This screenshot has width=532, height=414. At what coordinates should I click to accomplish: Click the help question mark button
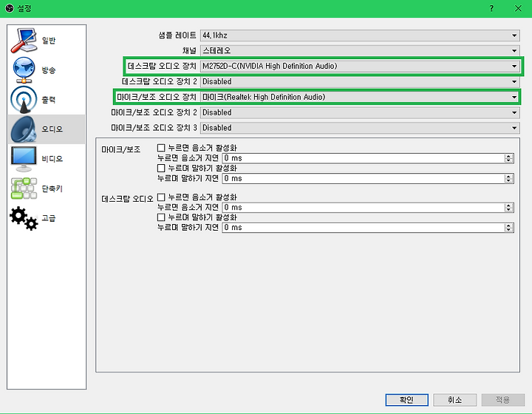[x=491, y=8]
